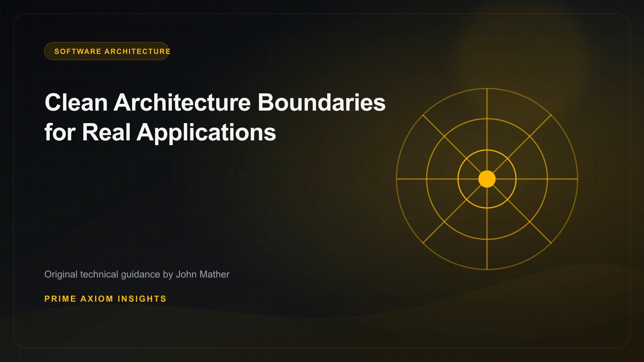This screenshot has width=644, height=362.
Task: Click the 'Original technical guidance by John Mather' byline
Action: point(137,274)
